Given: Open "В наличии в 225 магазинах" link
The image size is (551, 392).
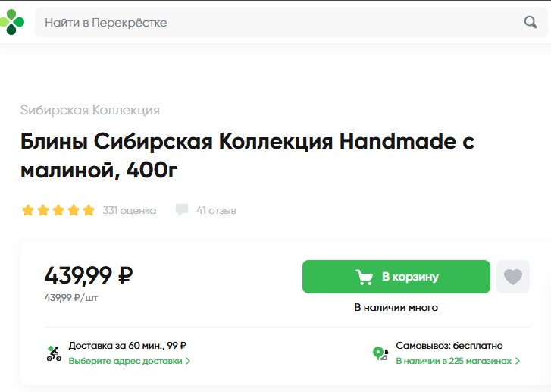Looking at the screenshot, I should (x=454, y=361).
